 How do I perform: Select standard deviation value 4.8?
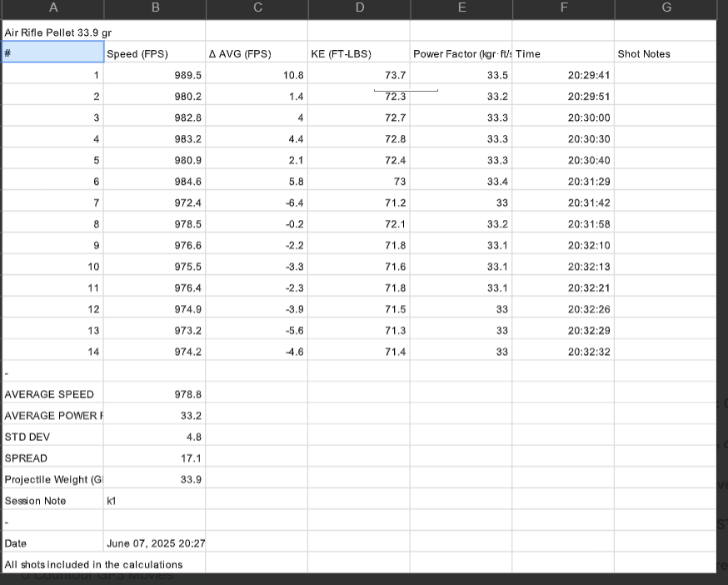pyautogui.click(x=155, y=437)
